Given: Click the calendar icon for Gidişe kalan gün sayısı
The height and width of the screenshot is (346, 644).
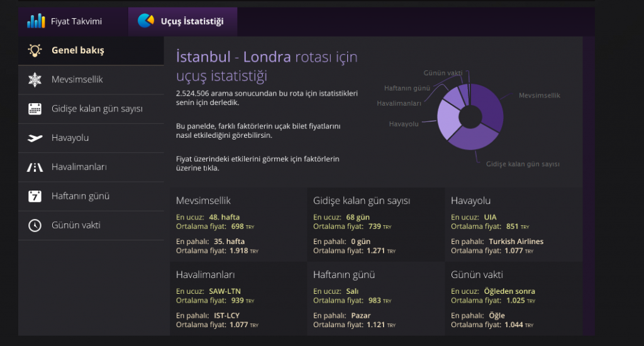Looking at the screenshot, I should click(35, 109).
